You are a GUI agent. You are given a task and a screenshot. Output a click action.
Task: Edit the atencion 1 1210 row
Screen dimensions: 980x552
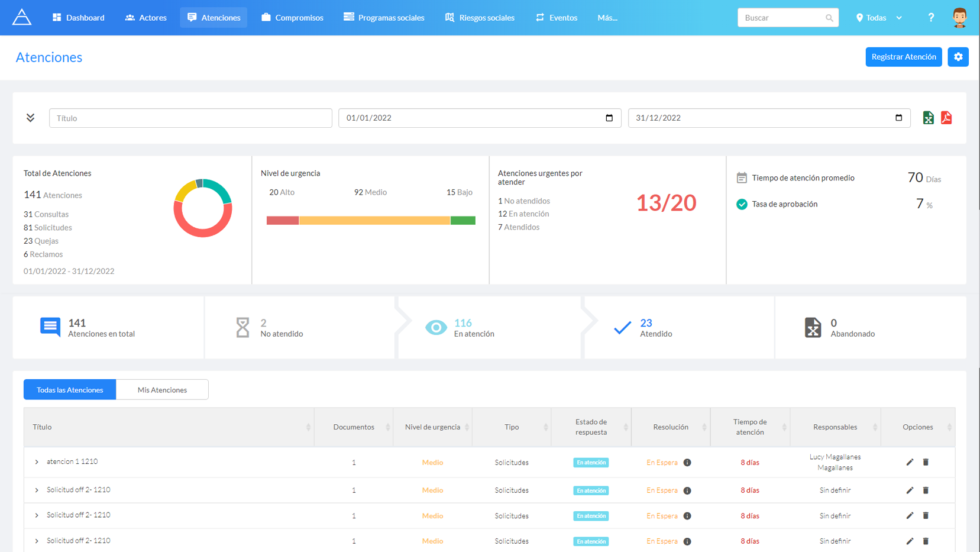click(910, 462)
